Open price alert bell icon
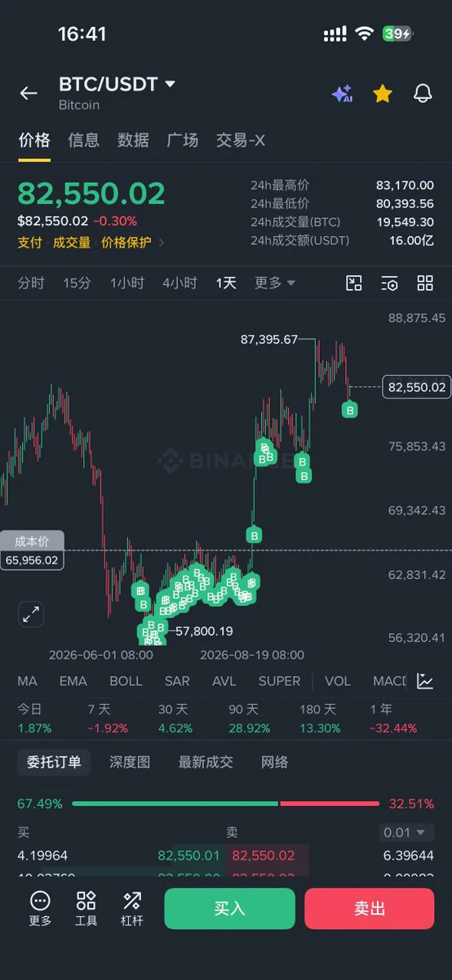The height and width of the screenshot is (980, 452). pyautogui.click(x=423, y=93)
